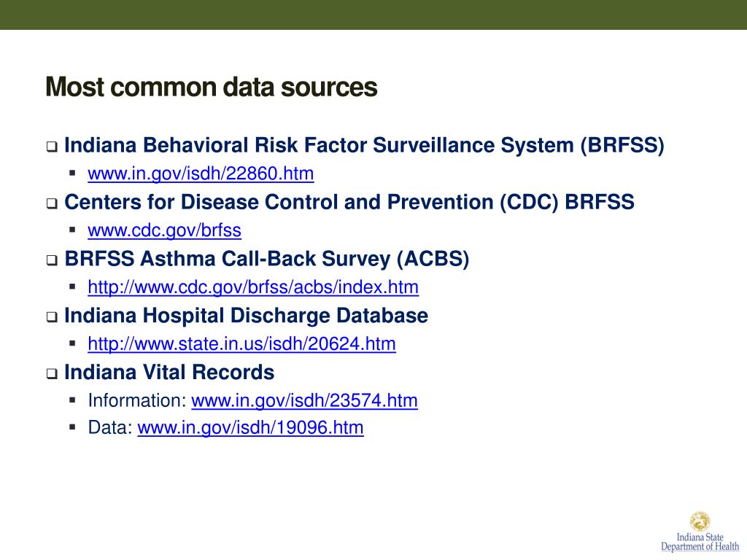
Task: Click checkbox bullet beside CDC BRFSS heading
Action: [52, 204]
